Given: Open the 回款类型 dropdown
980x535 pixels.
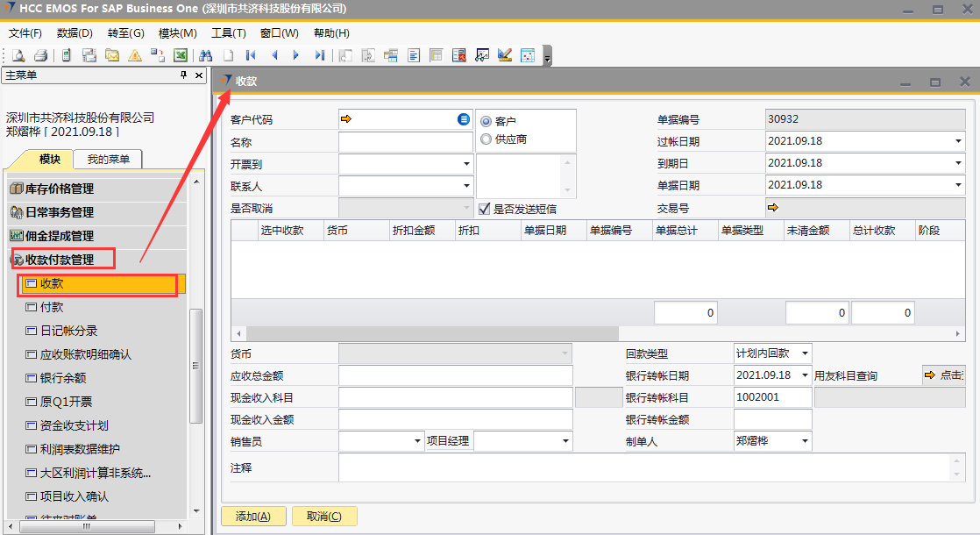Looking at the screenshot, I should pyautogui.click(x=805, y=353).
